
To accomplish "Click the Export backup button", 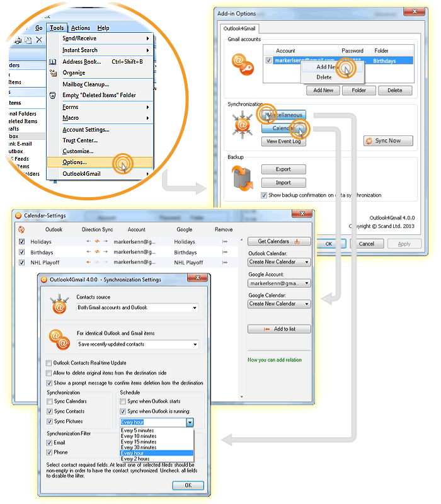I will pyautogui.click(x=283, y=169).
